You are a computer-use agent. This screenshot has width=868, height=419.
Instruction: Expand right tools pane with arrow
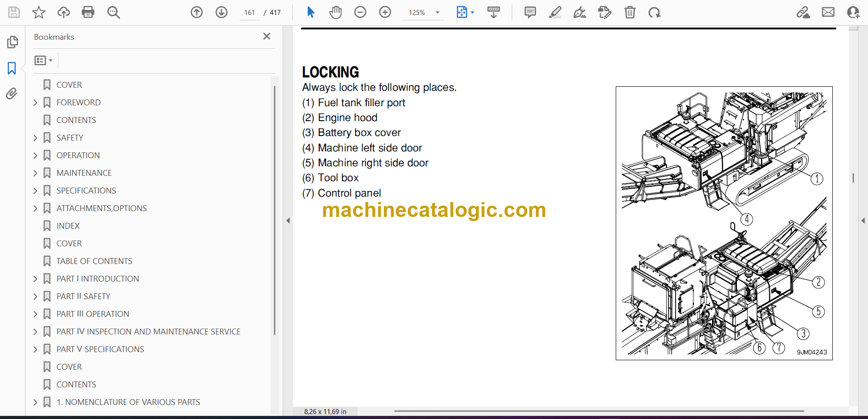click(x=863, y=221)
